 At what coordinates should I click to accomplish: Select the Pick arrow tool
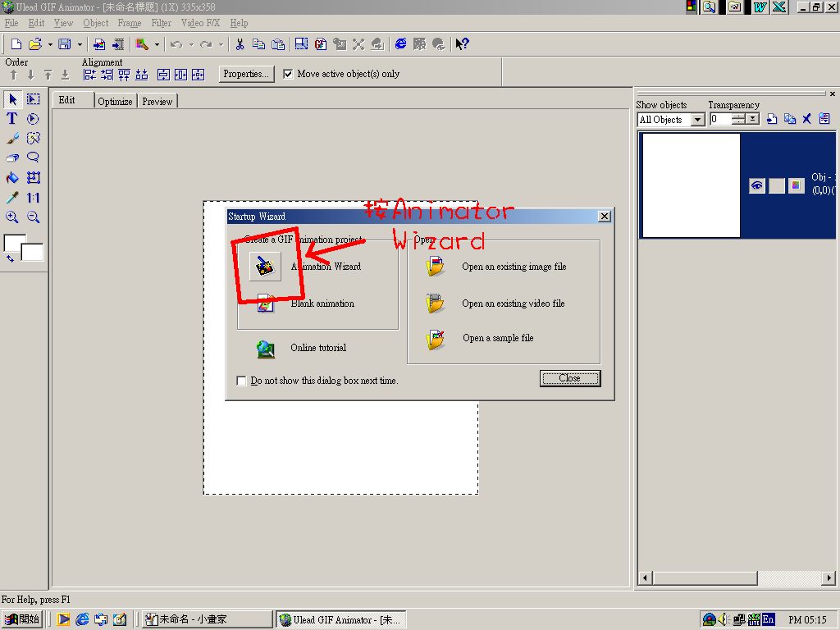pos(13,99)
